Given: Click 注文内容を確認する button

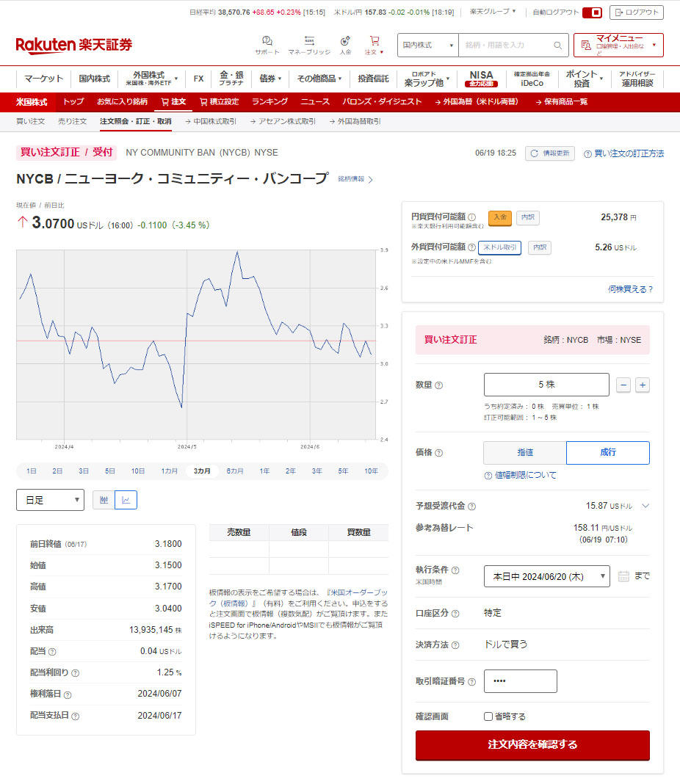Looking at the screenshot, I should [x=532, y=744].
